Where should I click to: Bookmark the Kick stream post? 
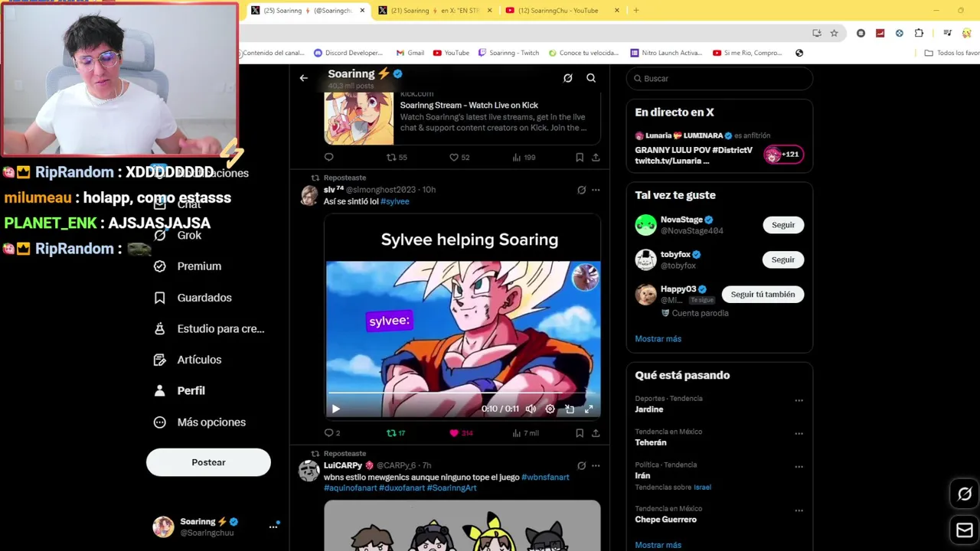[580, 157]
